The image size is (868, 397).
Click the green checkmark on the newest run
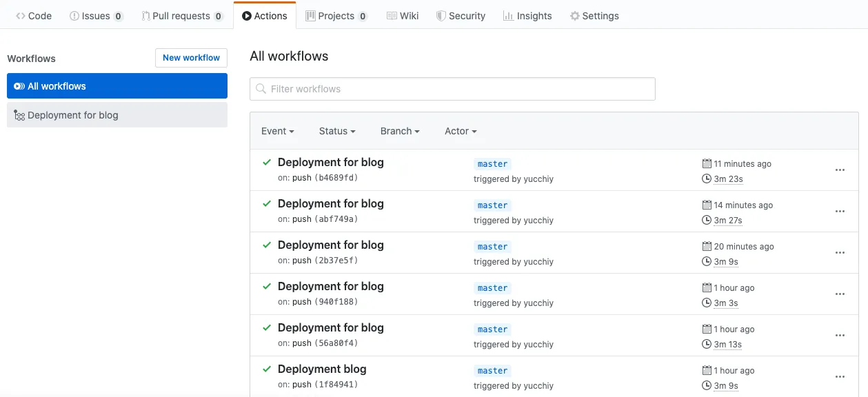click(266, 162)
